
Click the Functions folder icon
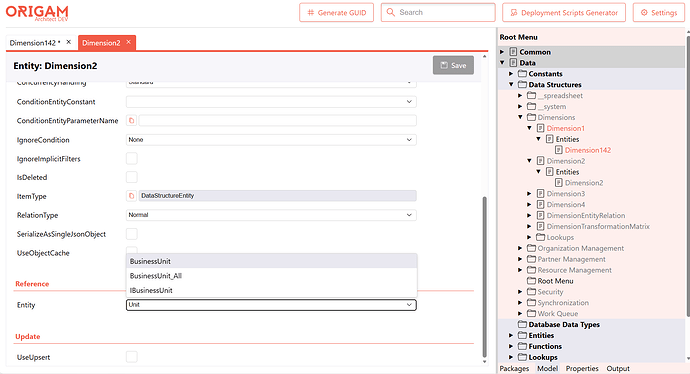[522, 346]
